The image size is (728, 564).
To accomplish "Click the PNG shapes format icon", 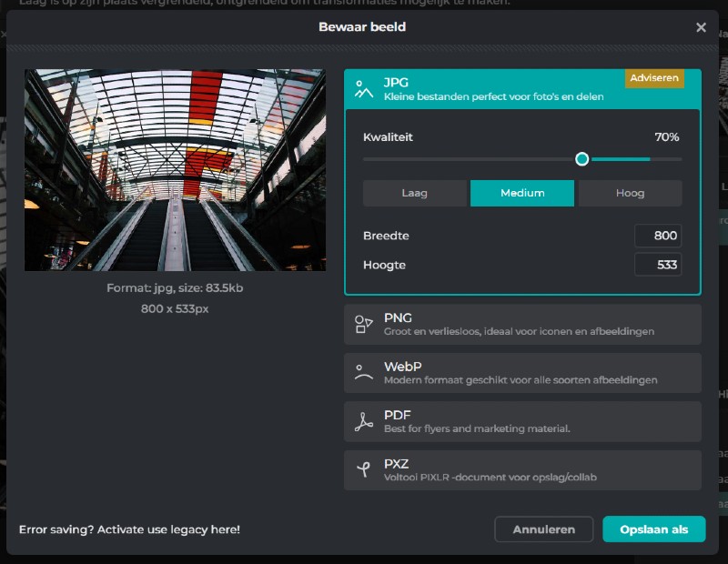I will [364, 325].
